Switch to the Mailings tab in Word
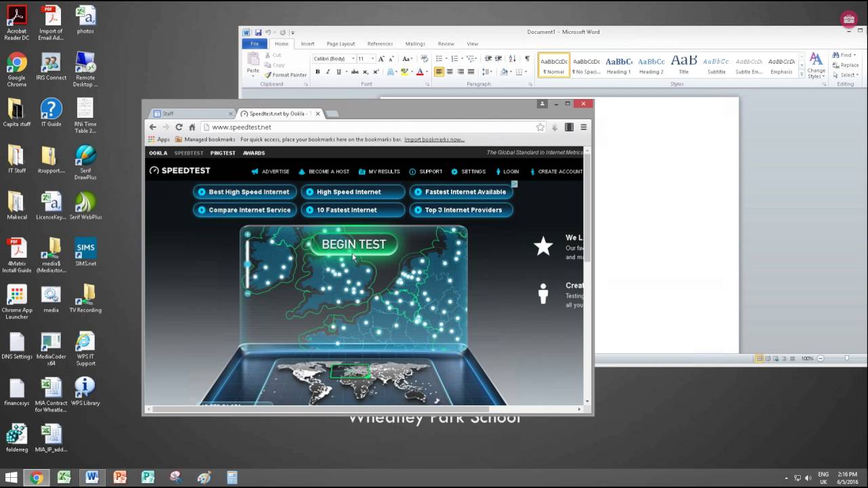Screen dimensions: 868x488 pyautogui.click(x=415, y=43)
